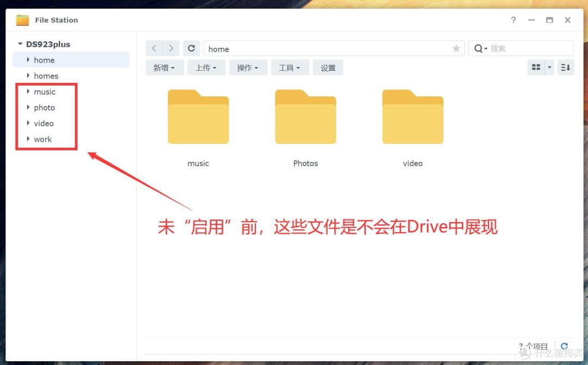Click the File Station folder logo
The width and height of the screenshot is (588, 365).
point(22,20)
